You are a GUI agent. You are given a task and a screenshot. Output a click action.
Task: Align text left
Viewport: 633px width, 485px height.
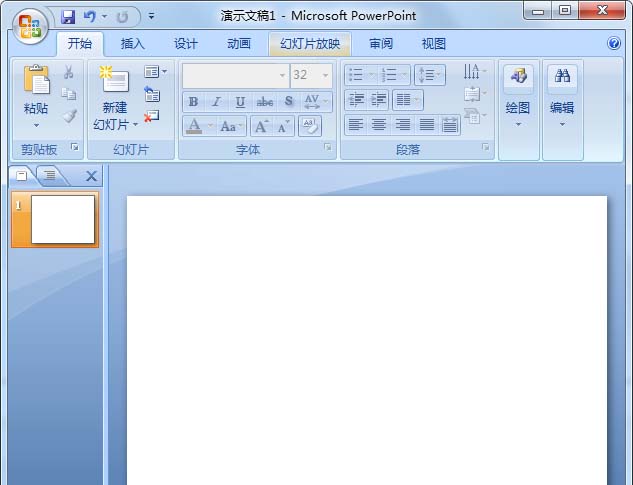tap(356, 125)
